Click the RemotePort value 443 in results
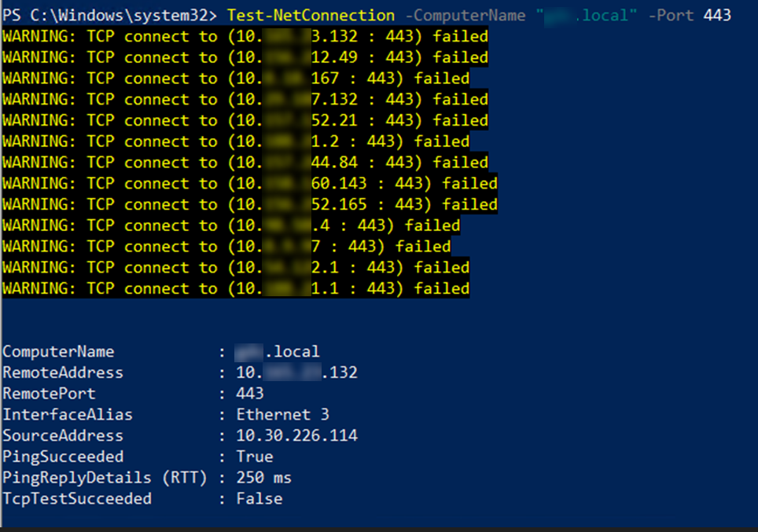The height and width of the screenshot is (532, 758). [x=250, y=394]
